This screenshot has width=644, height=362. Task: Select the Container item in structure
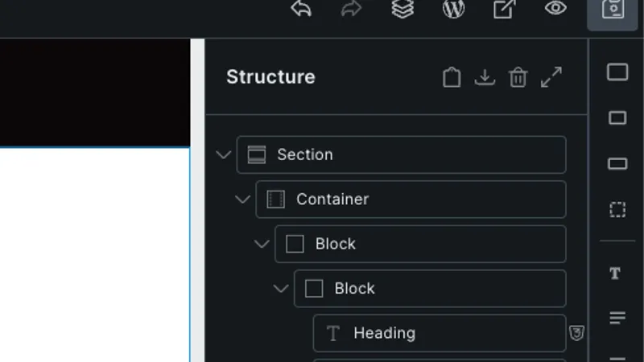pyautogui.click(x=411, y=200)
